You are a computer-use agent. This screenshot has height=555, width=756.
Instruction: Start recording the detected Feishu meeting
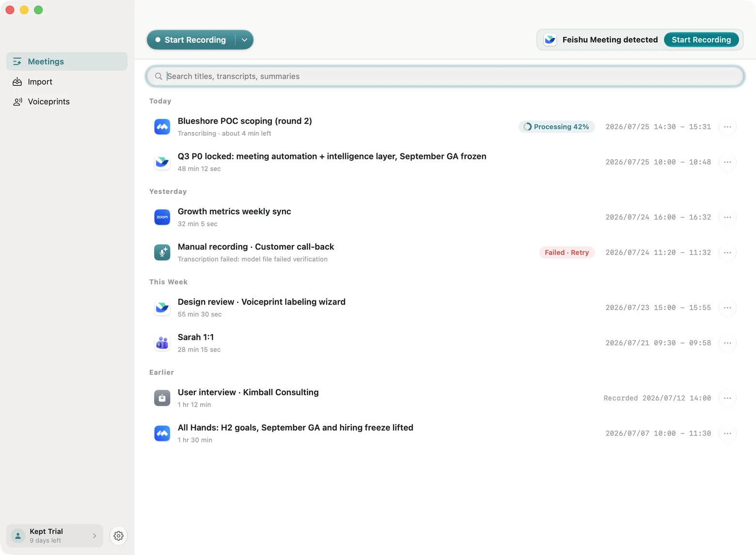coord(701,40)
